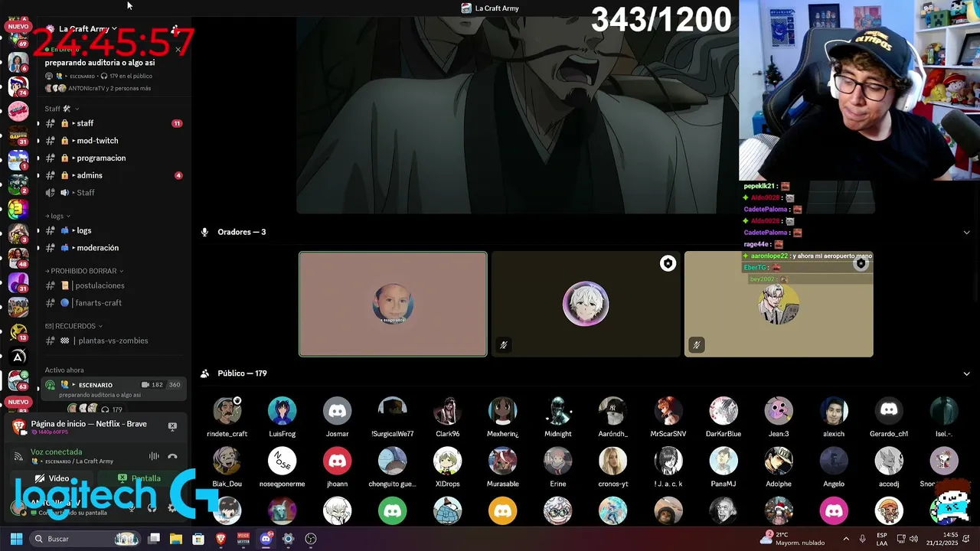Select the white-haired speaker tile
980x551 pixels.
(x=586, y=304)
